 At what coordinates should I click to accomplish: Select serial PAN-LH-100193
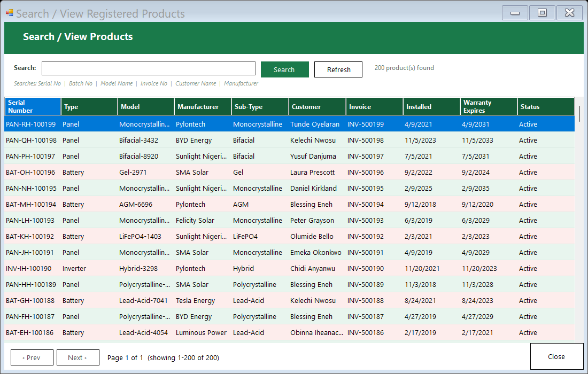coord(30,220)
